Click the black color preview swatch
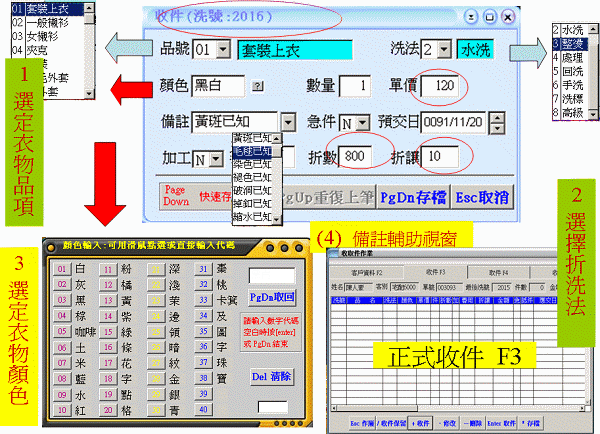The width and height of the screenshot is (600, 434). [274, 407]
